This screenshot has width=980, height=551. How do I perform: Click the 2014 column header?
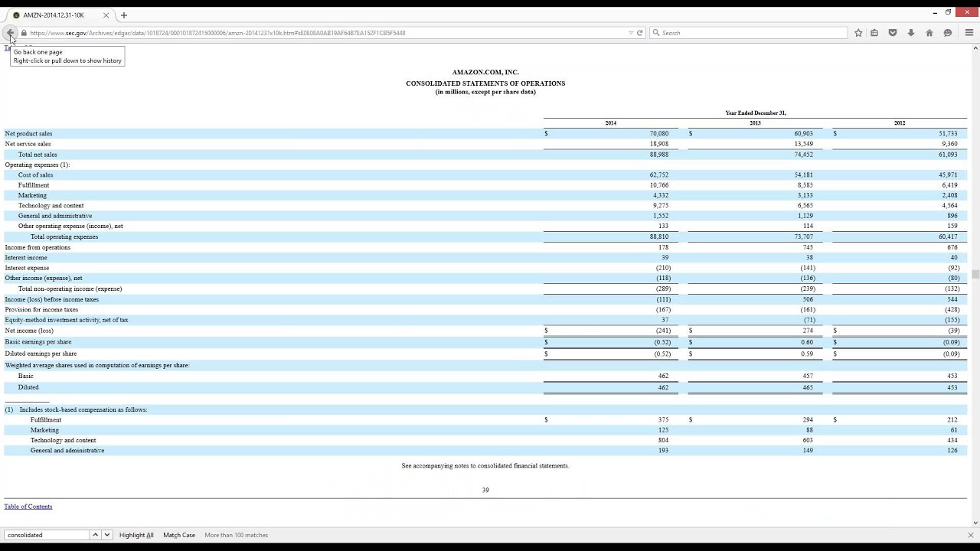point(610,123)
